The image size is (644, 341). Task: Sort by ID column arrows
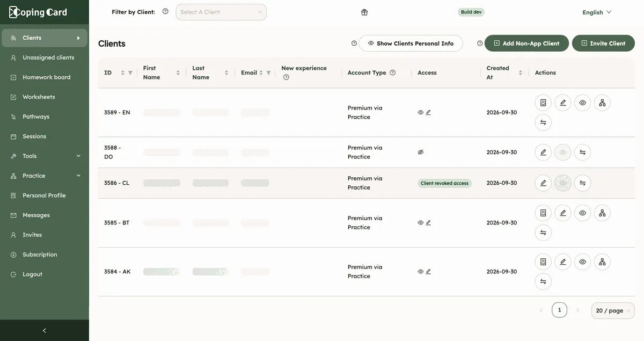point(122,73)
